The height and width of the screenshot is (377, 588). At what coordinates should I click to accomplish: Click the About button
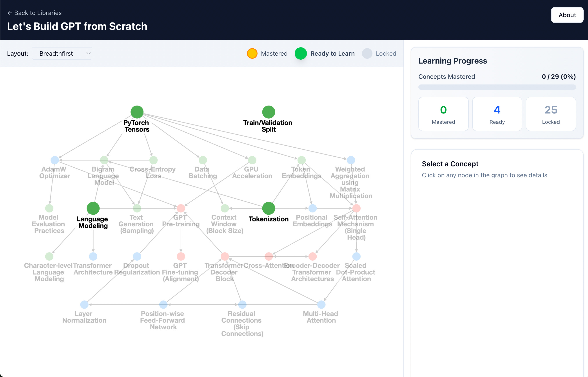(567, 15)
